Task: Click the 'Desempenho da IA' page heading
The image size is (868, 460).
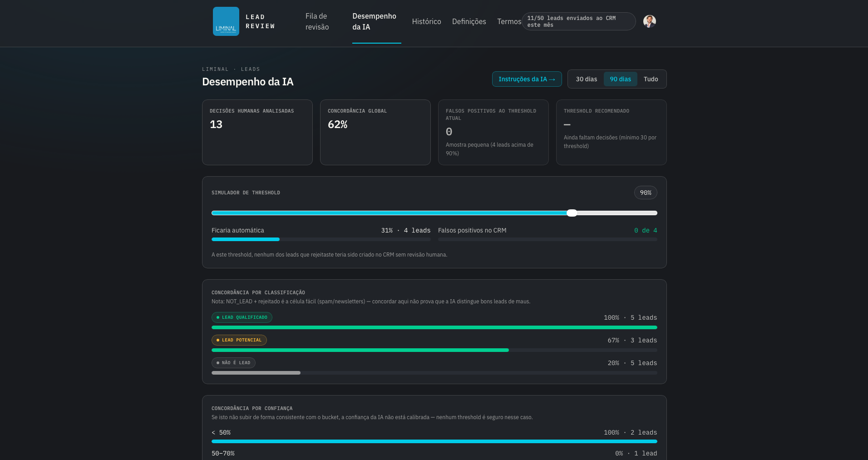Action: point(248,82)
